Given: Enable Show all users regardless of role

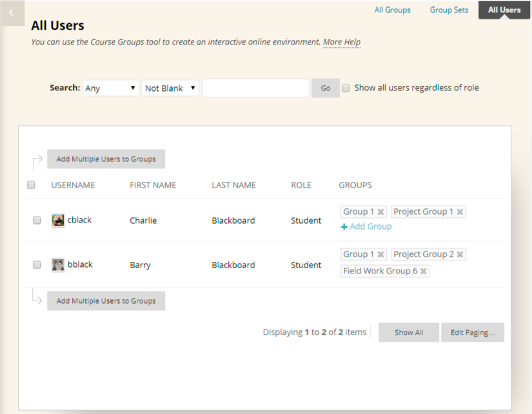Looking at the screenshot, I should 346,88.
